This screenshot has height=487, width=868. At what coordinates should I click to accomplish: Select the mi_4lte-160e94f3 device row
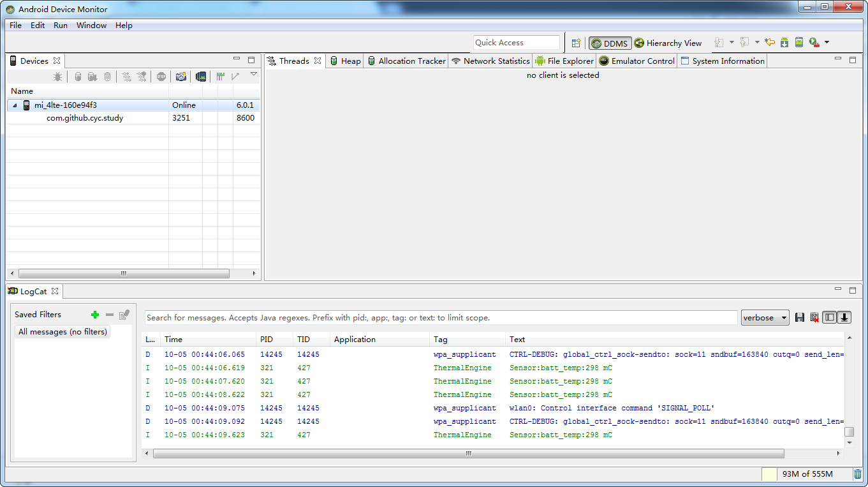133,105
